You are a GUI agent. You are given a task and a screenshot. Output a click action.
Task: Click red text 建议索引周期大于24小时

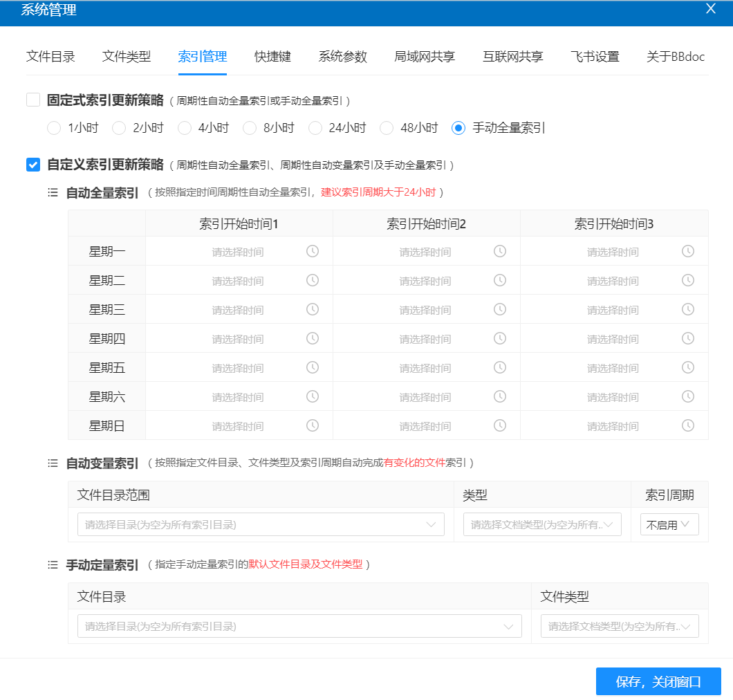click(x=378, y=192)
